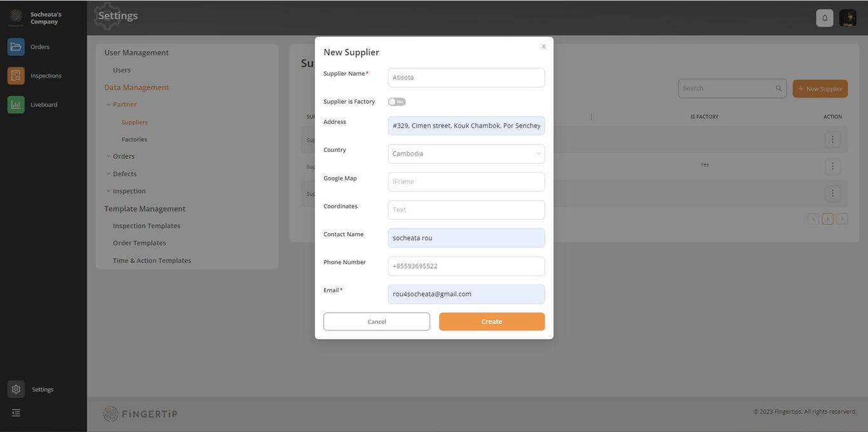Open action menu for third supplier row

tap(832, 193)
